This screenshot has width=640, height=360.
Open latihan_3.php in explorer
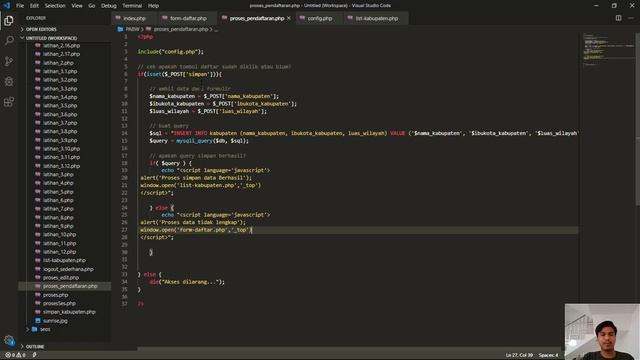pyautogui.click(x=58, y=174)
